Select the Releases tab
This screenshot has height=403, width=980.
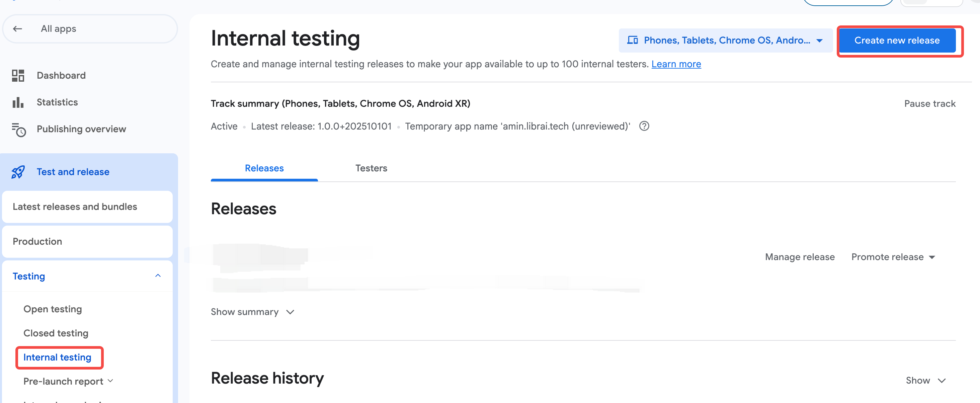pyautogui.click(x=264, y=168)
